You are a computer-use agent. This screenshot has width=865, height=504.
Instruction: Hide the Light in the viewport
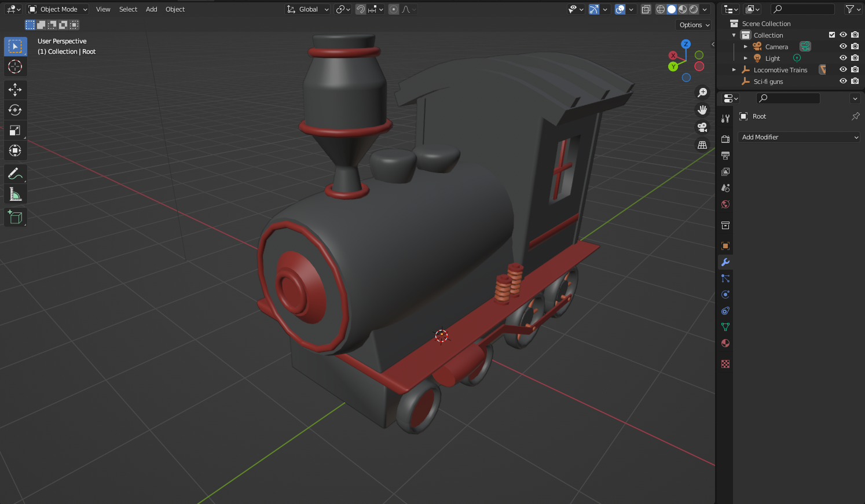click(843, 58)
